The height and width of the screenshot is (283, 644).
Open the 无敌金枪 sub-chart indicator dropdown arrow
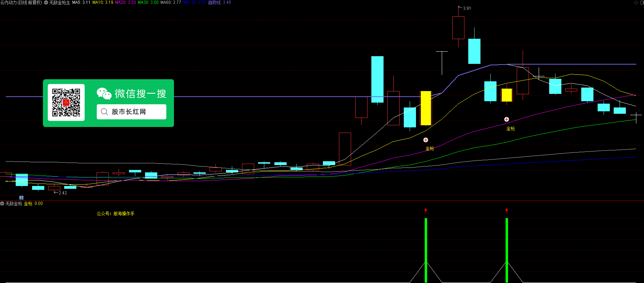(2, 203)
